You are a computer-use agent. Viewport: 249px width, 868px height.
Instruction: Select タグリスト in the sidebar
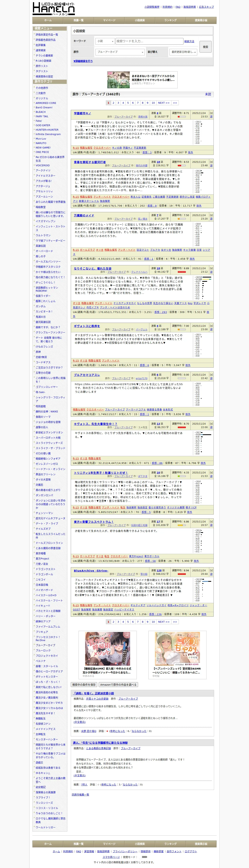point(42,71)
